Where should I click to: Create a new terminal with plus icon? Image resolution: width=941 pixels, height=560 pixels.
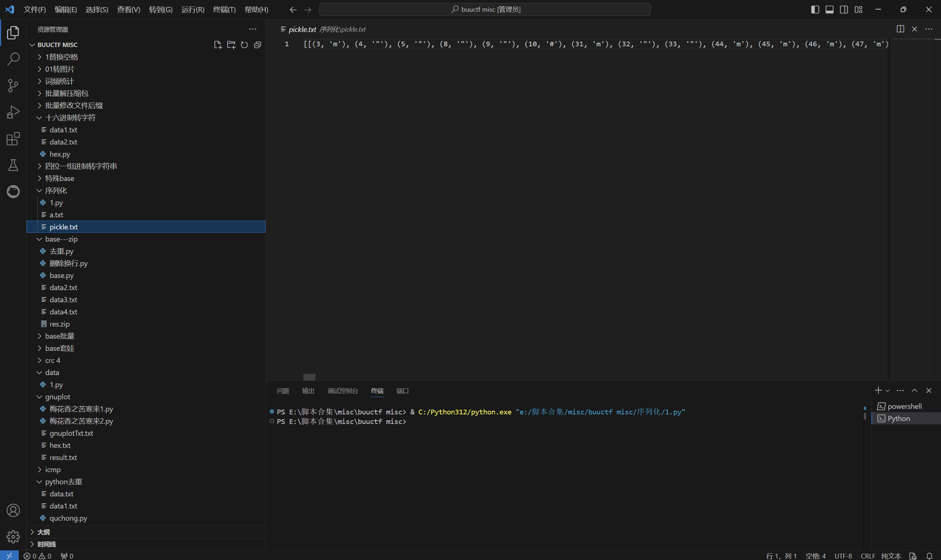[x=878, y=390]
